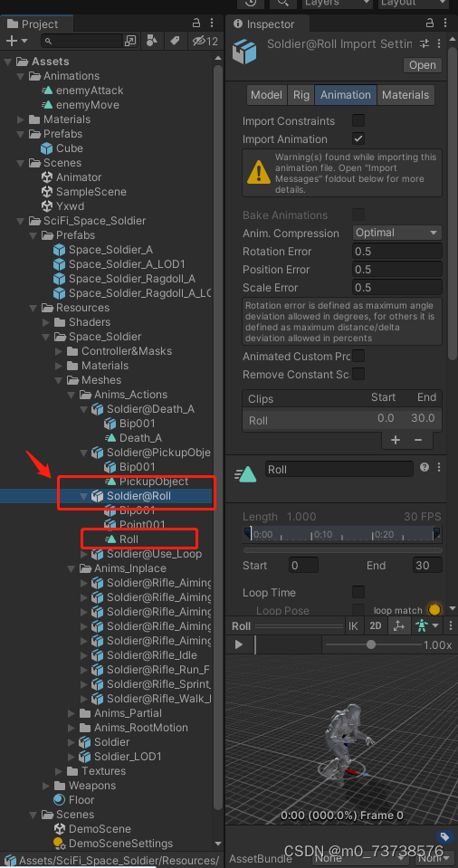This screenshot has width=458, height=868.
Task: Enable the Import Constraints checkbox
Action: (358, 120)
